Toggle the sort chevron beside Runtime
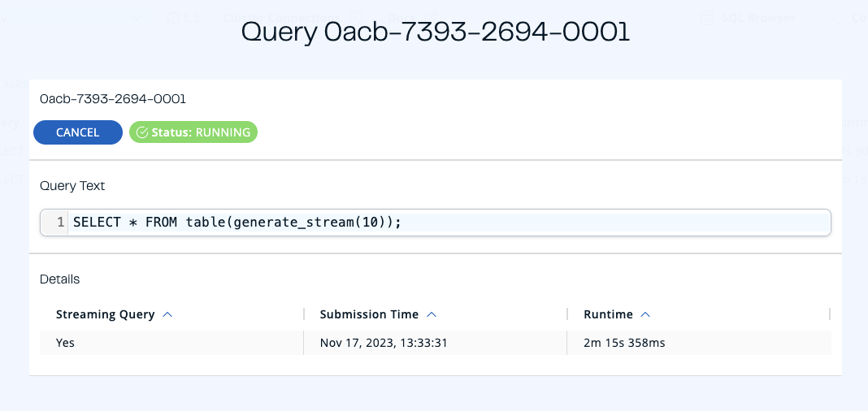The width and height of the screenshot is (868, 411). point(645,314)
